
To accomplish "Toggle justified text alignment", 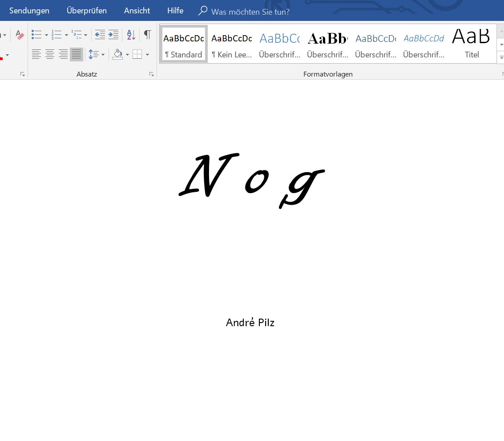I will (x=77, y=54).
